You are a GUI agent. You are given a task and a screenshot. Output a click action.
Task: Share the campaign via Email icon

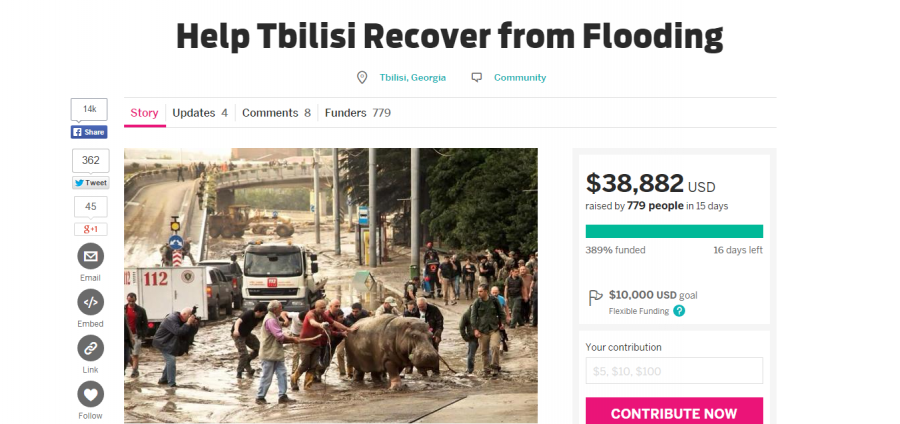91,256
